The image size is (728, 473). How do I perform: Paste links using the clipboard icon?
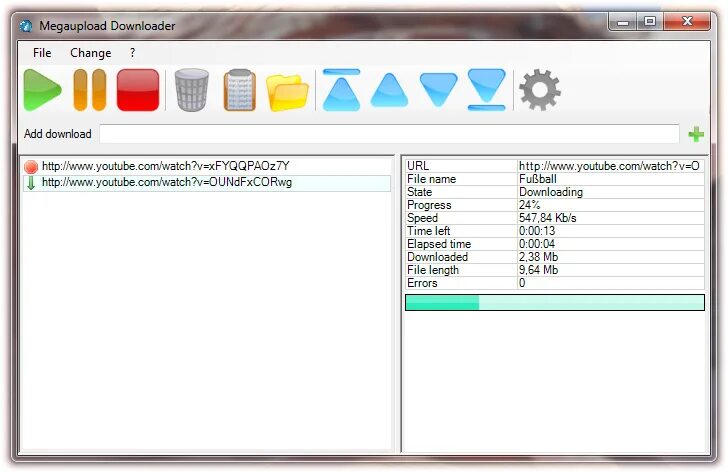[x=240, y=90]
